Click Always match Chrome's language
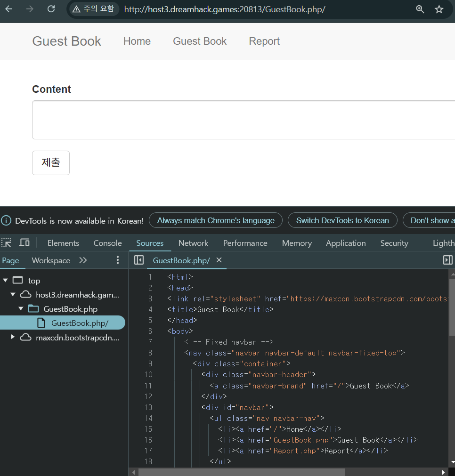The image size is (455, 476). point(216,220)
